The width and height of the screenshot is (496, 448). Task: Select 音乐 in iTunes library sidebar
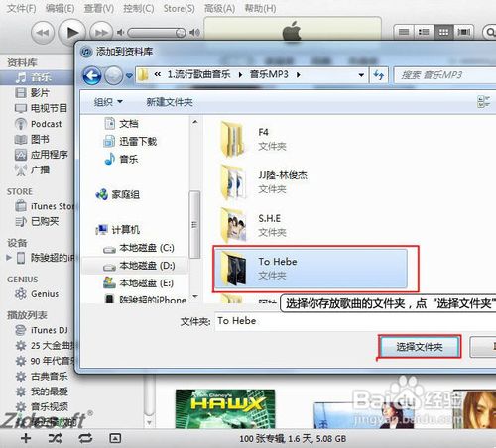click(37, 77)
